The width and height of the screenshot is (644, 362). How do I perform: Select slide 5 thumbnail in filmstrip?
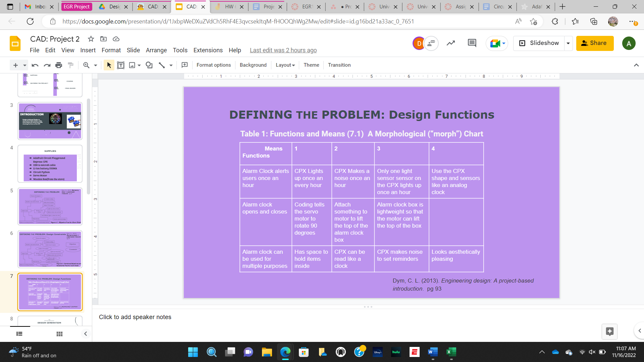click(x=50, y=206)
